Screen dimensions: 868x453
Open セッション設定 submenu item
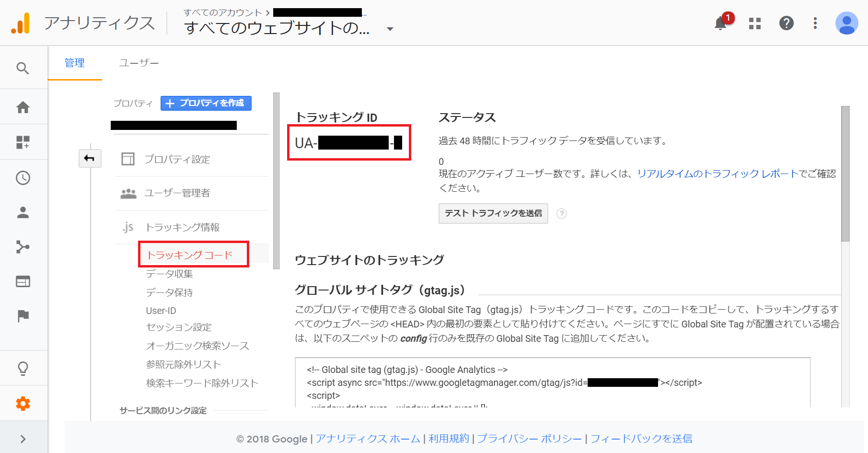point(179,327)
